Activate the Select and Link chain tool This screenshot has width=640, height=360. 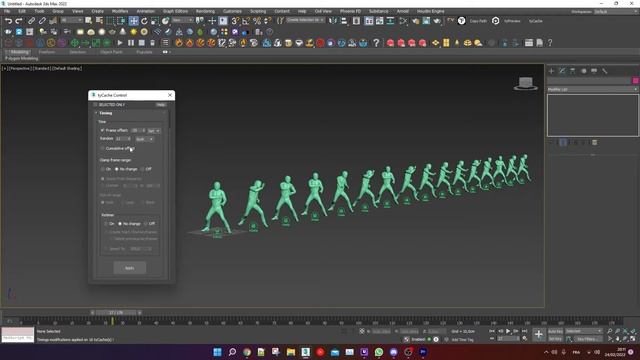pos(31,21)
